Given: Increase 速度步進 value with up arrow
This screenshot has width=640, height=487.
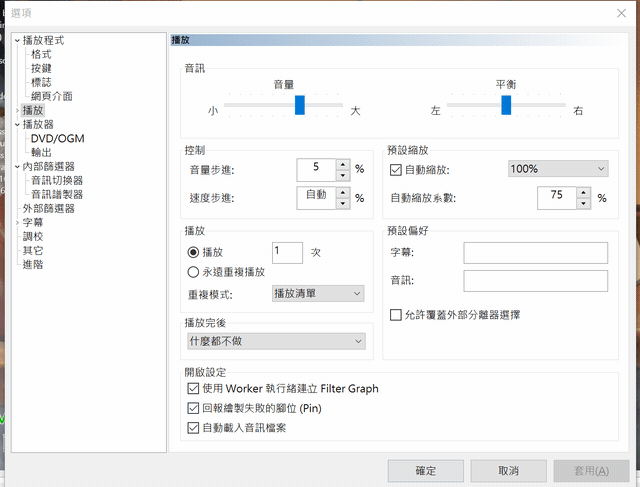Looking at the screenshot, I should point(342,192).
